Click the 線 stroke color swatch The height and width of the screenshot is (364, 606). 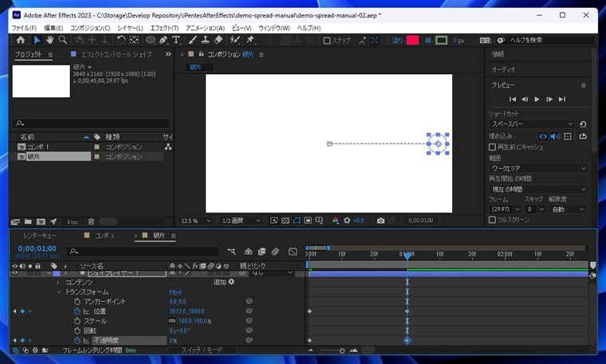coord(442,40)
